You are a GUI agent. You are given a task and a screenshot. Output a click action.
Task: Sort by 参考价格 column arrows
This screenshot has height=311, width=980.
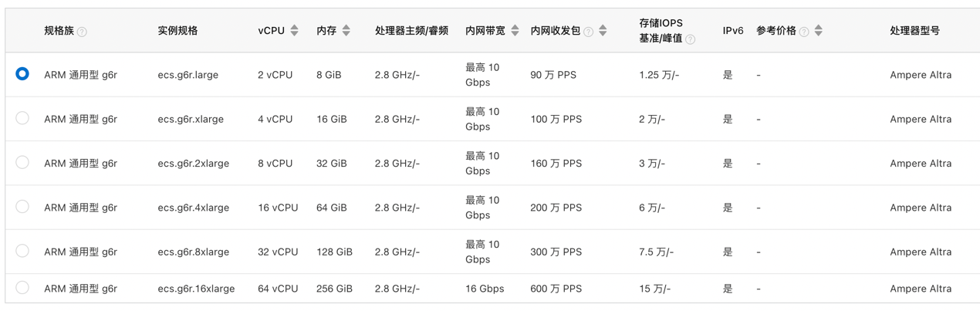point(818,31)
